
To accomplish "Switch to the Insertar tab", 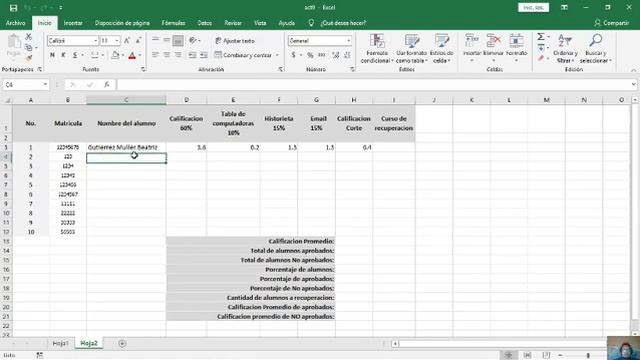I will coord(73,23).
